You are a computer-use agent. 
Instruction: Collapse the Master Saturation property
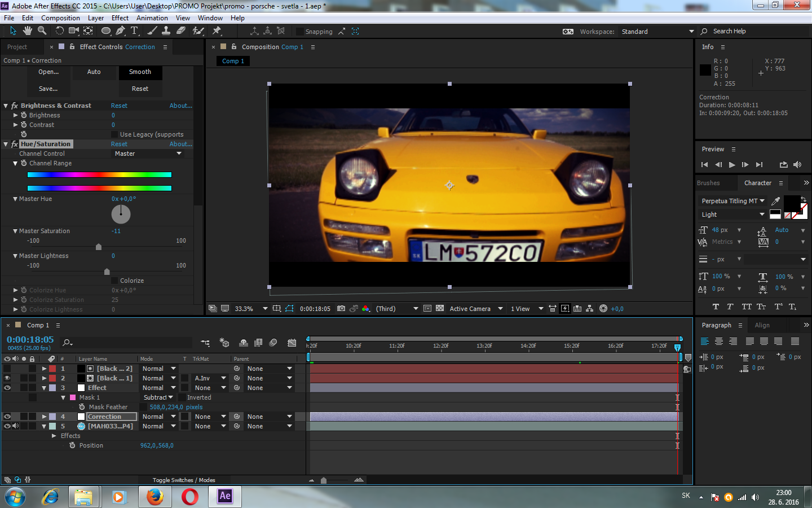(x=15, y=231)
